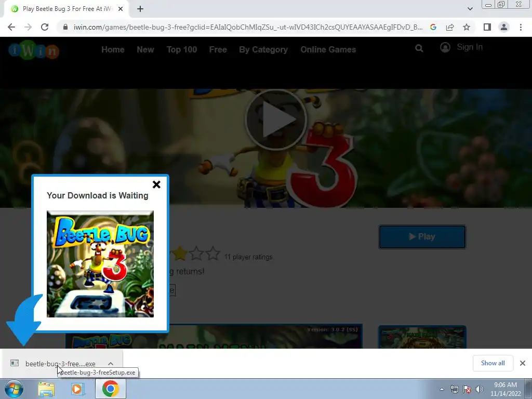532x399 pixels.
Task: Click Show all downloads button
Action: pos(493,363)
